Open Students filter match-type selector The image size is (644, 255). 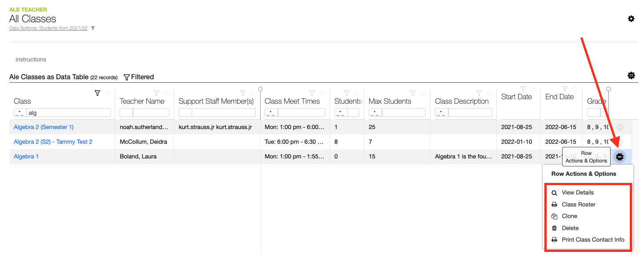(341, 113)
